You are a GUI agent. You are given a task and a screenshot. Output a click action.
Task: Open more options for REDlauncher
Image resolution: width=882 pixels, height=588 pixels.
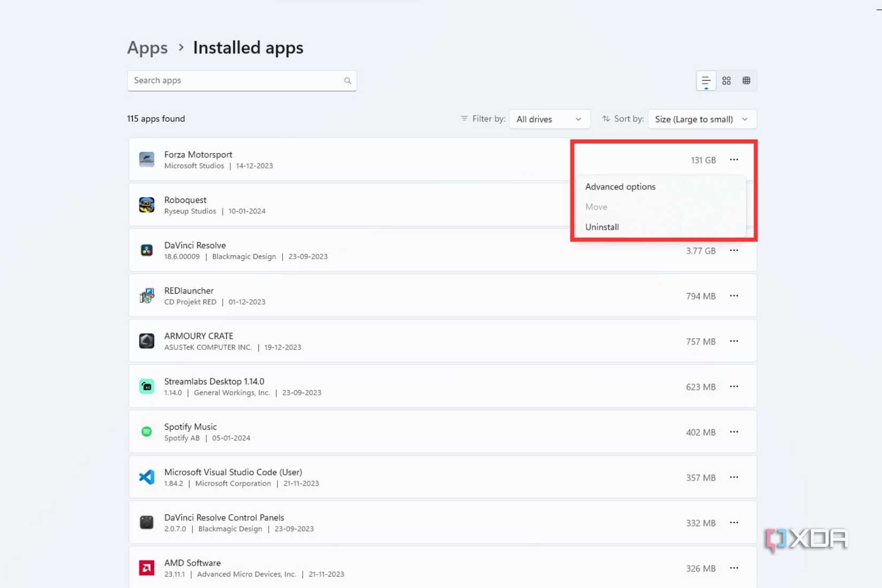[x=734, y=296]
